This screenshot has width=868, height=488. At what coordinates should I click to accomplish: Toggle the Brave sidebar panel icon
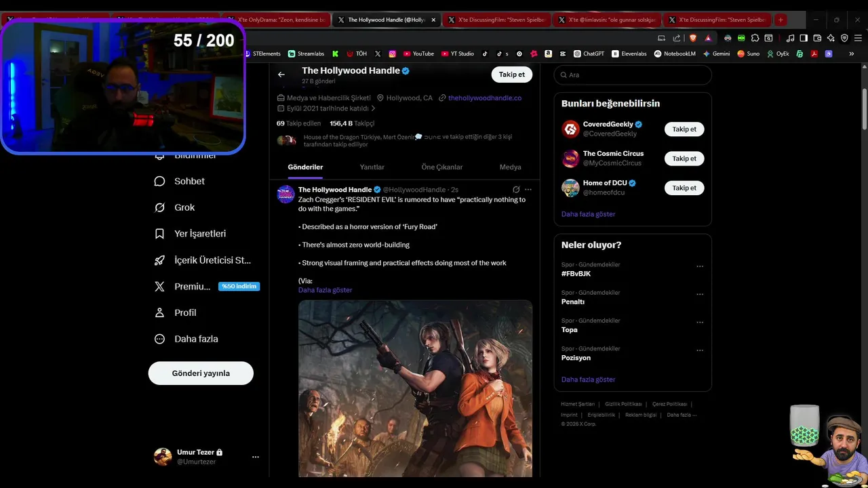click(804, 38)
